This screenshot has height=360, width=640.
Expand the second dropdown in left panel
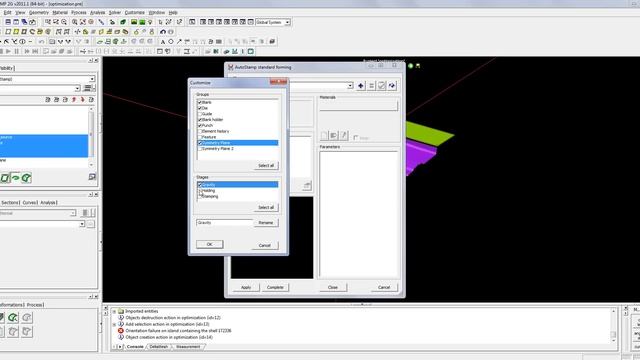tap(78, 88)
